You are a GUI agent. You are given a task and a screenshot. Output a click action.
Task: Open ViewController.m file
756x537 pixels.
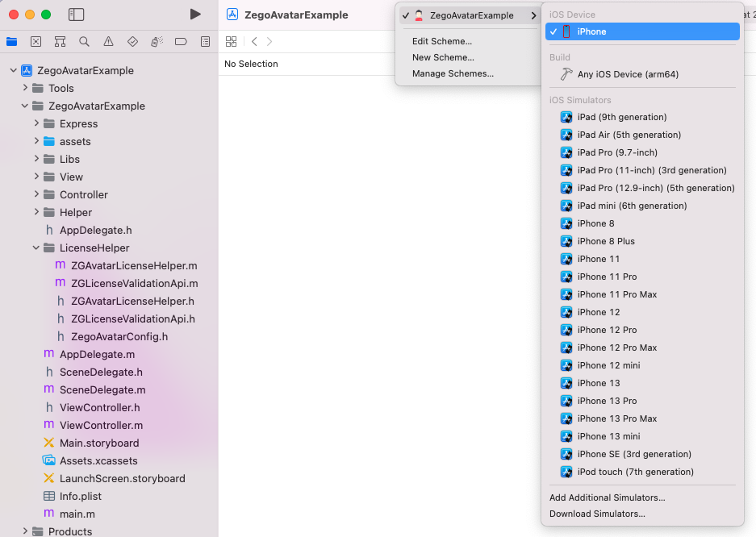click(101, 425)
